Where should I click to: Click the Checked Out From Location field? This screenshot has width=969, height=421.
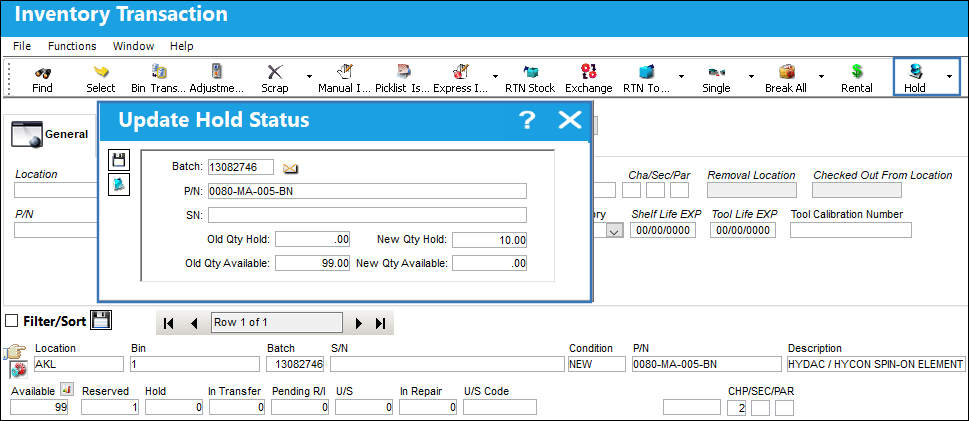857,190
